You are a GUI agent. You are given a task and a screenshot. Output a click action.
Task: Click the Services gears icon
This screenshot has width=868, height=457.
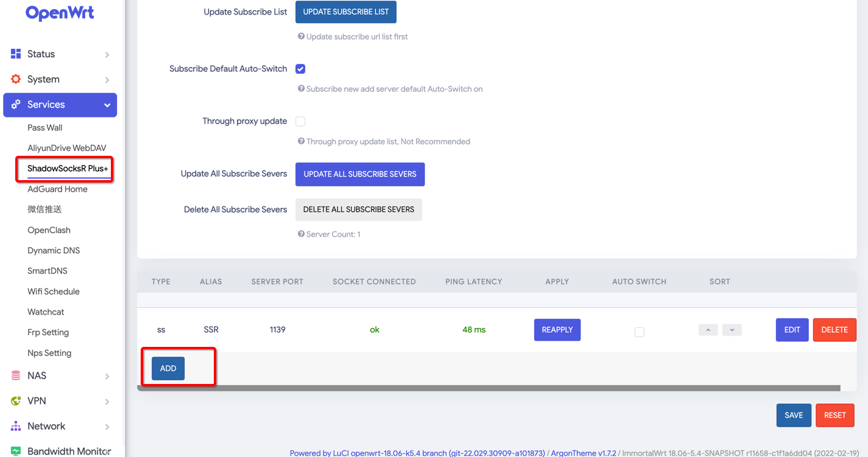tap(16, 105)
